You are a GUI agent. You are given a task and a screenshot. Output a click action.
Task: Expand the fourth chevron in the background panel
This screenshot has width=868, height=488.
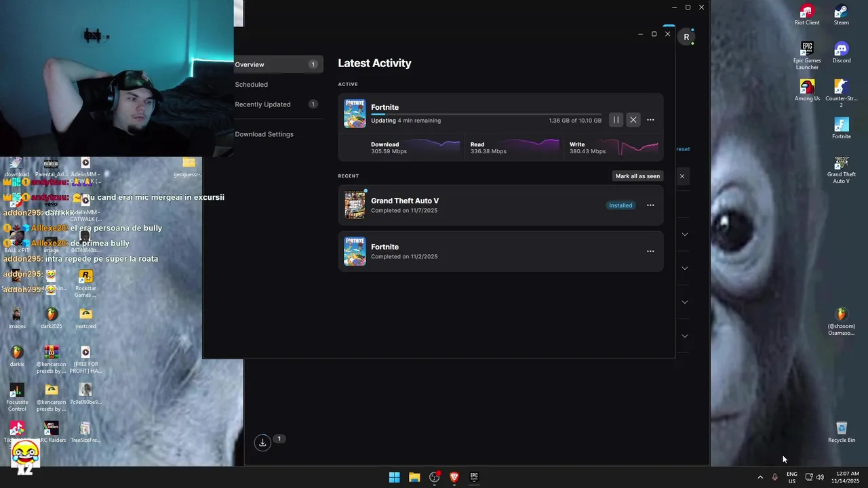coord(685,336)
